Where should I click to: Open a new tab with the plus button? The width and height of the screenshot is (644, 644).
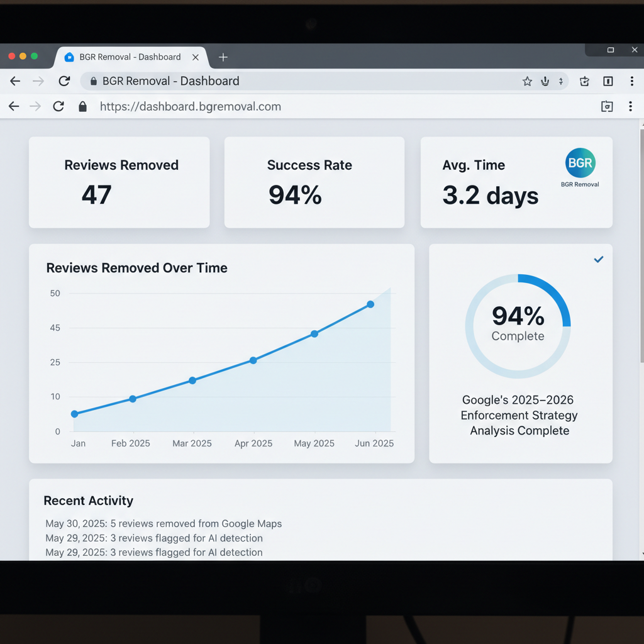click(223, 57)
